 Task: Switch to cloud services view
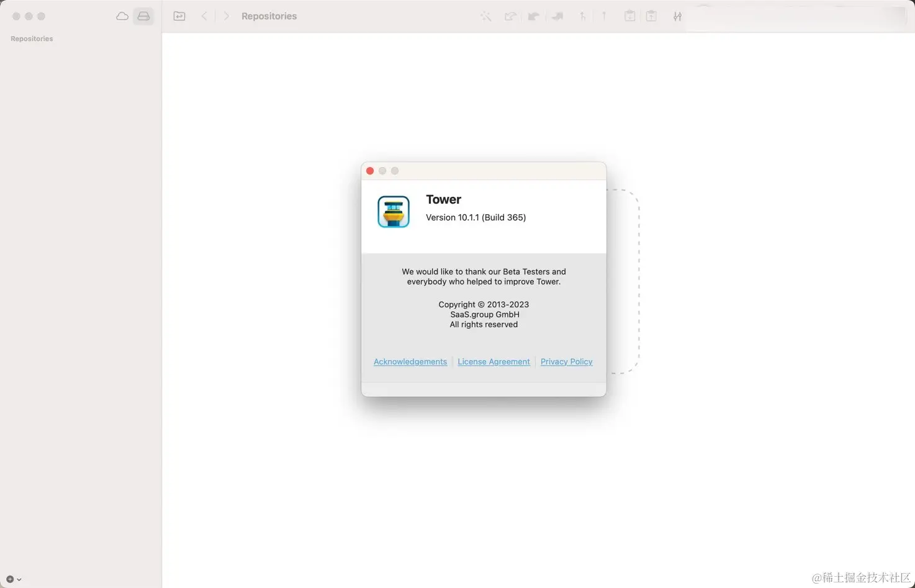click(122, 16)
